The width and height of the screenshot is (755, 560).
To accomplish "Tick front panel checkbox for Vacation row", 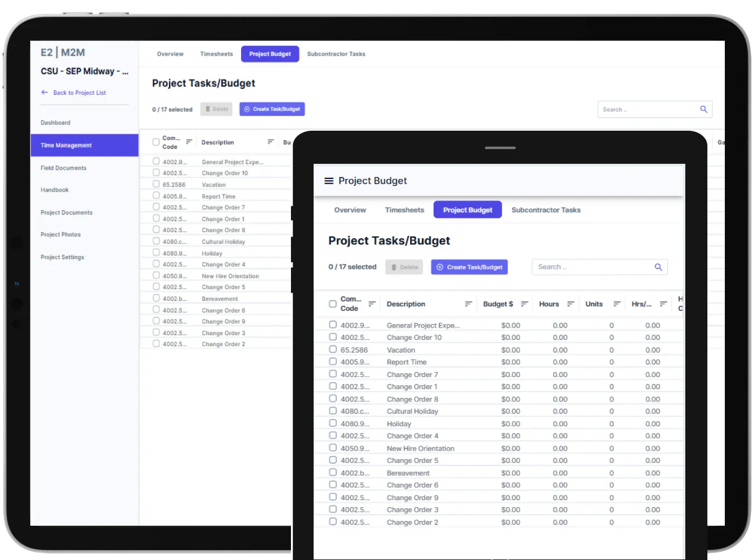I will click(333, 350).
